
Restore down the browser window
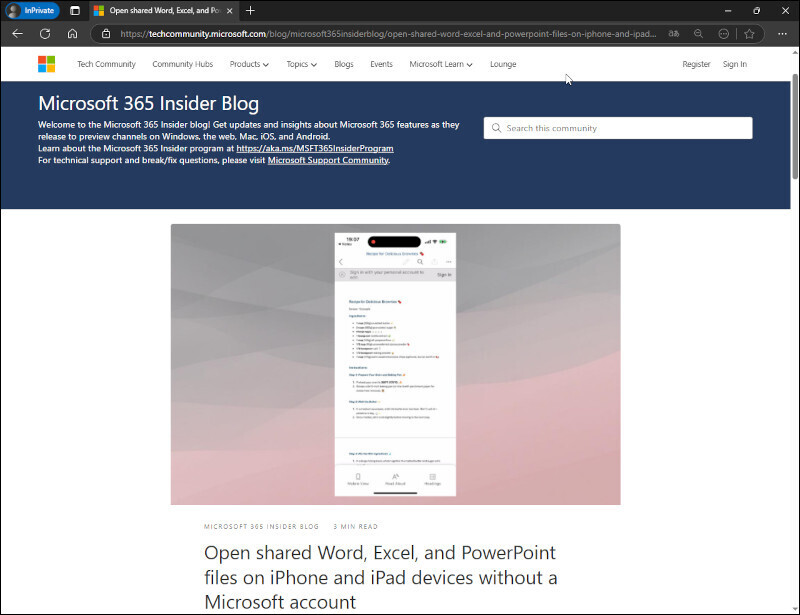click(757, 10)
